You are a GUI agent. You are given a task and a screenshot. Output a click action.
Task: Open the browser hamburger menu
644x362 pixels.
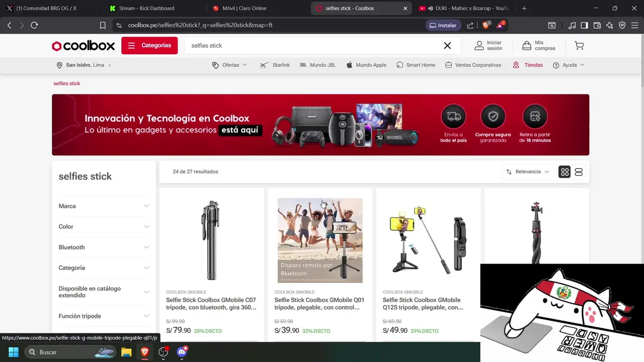point(635,25)
